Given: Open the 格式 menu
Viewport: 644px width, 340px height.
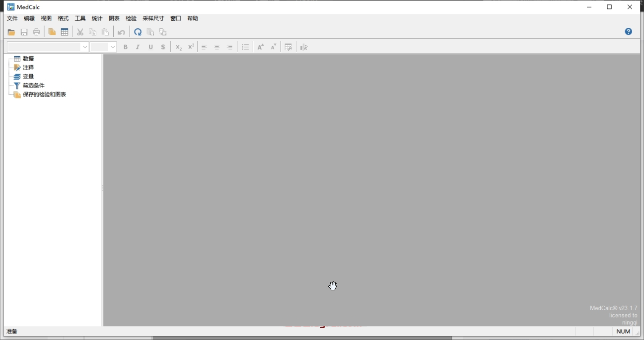Looking at the screenshot, I should [63, 18].
